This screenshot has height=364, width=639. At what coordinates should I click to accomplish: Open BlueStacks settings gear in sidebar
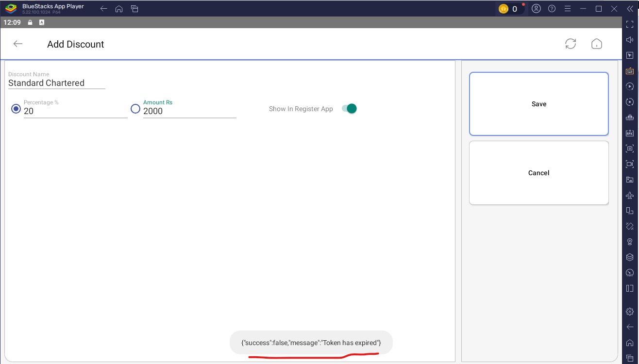[x=630, y=312]
